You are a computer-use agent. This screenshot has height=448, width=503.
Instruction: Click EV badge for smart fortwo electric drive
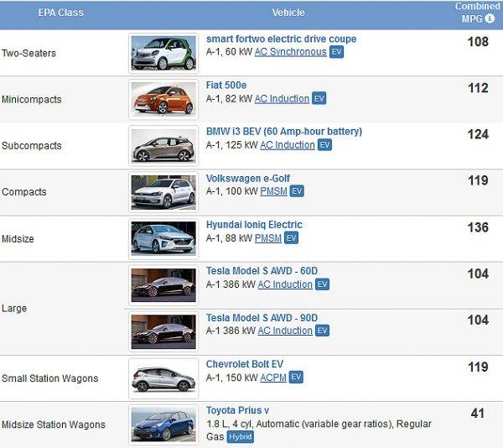pos(336,52)
